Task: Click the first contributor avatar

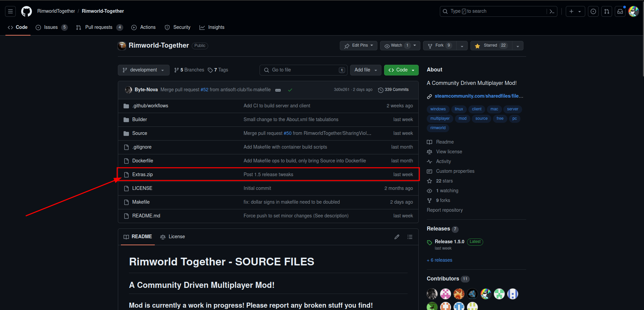Action: pyautogui.click(x=432, y=294)
